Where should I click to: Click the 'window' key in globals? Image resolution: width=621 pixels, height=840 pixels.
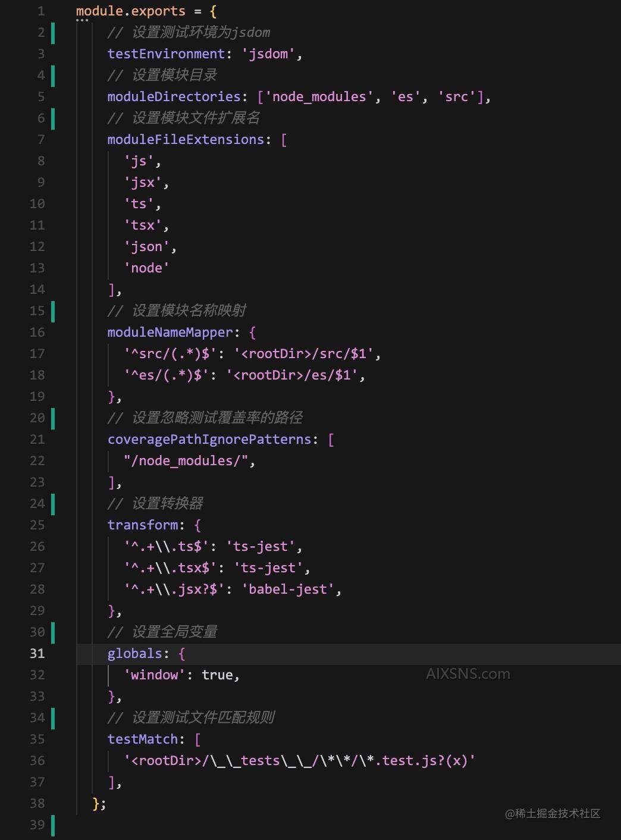point(154,675)
